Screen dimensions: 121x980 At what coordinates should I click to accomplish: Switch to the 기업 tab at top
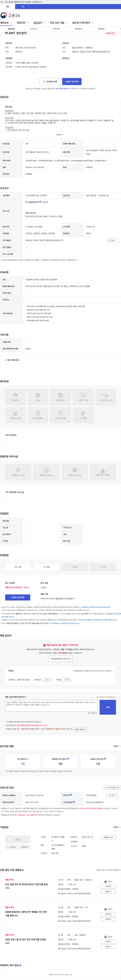(23, 6)
